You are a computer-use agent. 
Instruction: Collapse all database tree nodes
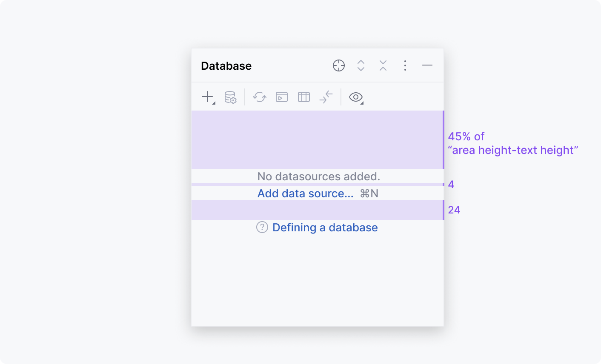tap(383, 65)
